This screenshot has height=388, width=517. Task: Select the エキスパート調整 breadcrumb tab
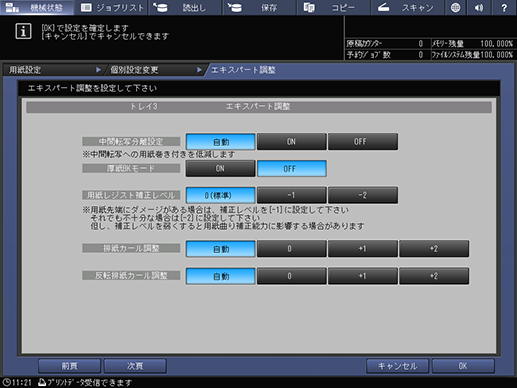pyautogui.click(x=243, y=70)
